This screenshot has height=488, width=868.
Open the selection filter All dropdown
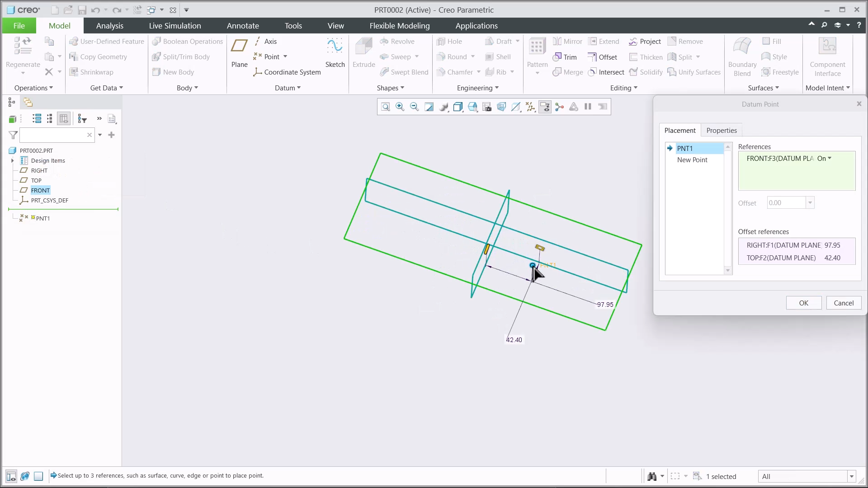click(851, 477)
